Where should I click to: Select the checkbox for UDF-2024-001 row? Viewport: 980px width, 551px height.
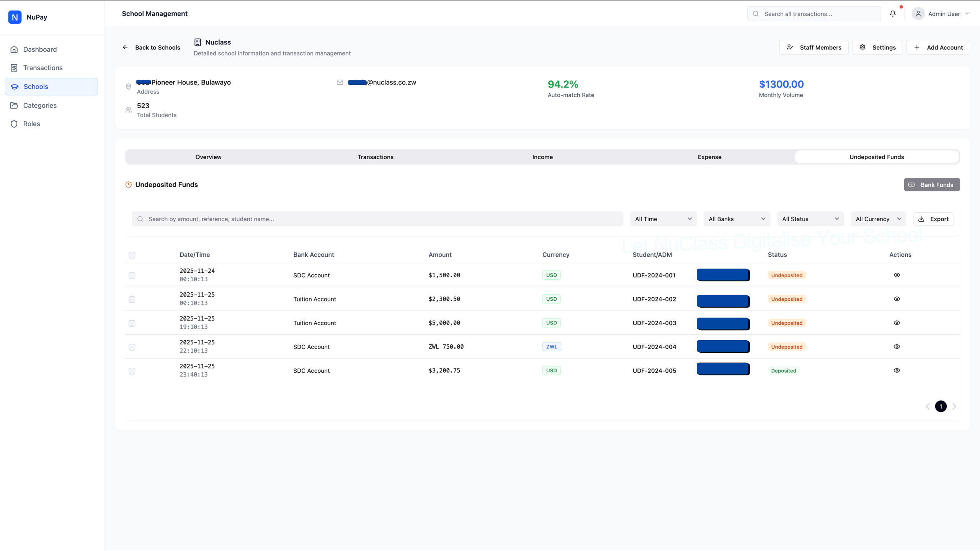(132, 275)
